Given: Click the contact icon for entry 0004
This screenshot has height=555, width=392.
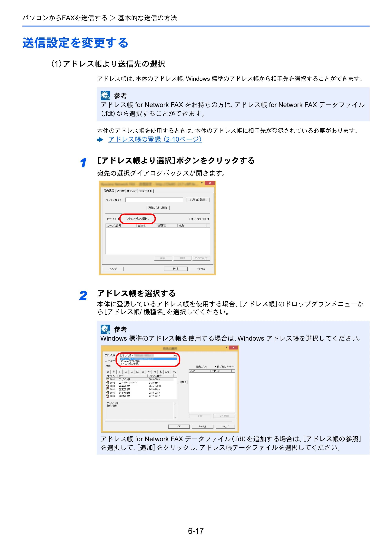Looking at the screenshot, I should coord(108,390).
